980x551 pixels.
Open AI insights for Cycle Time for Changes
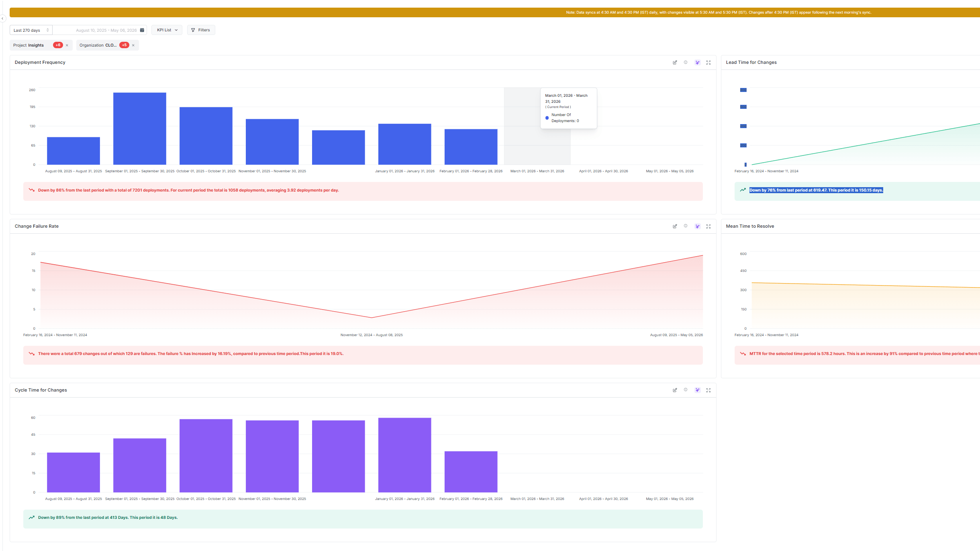point(697,390)
